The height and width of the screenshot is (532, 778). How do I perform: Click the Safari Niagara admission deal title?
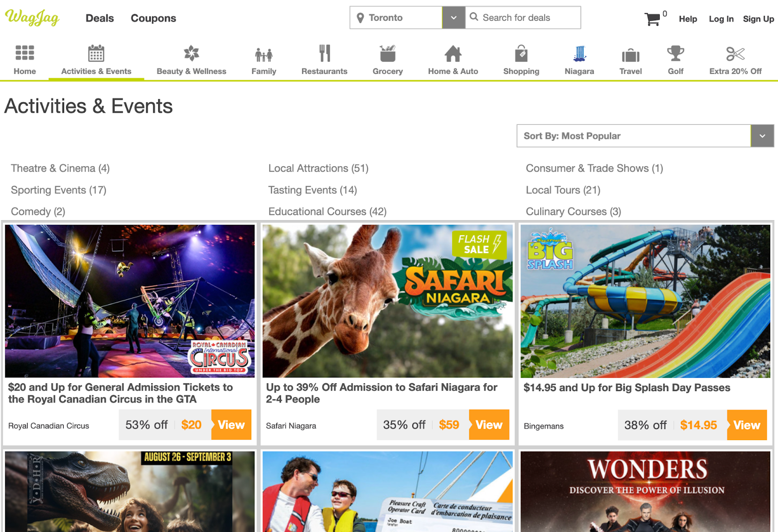click(x=382, y=393)
